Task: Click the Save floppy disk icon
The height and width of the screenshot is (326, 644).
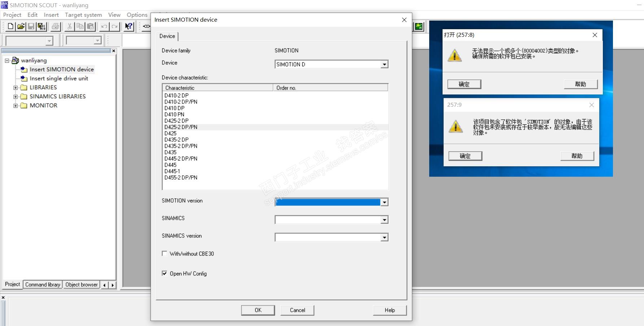Action: pyautogui.click(x=31, y=26)
